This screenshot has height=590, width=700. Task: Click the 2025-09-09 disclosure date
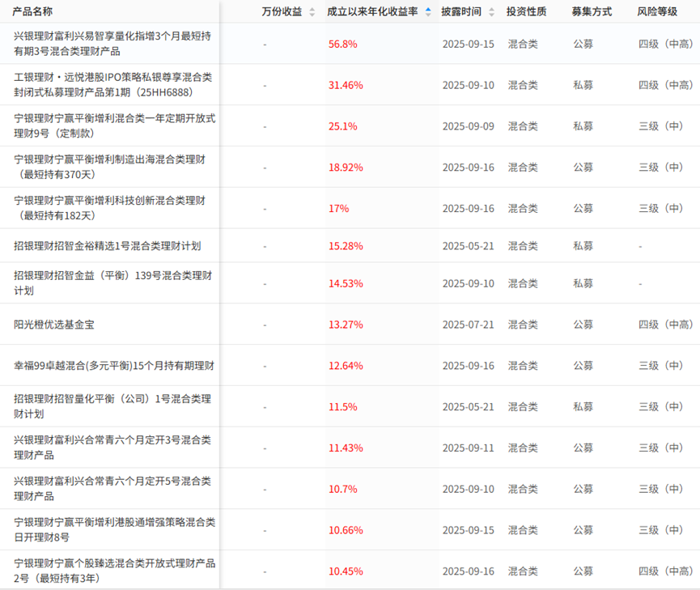469,126
